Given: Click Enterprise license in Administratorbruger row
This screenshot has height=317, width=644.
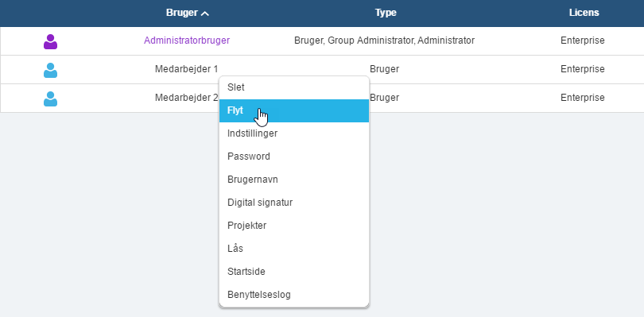Looking at the screenshot, I should 583,41.
